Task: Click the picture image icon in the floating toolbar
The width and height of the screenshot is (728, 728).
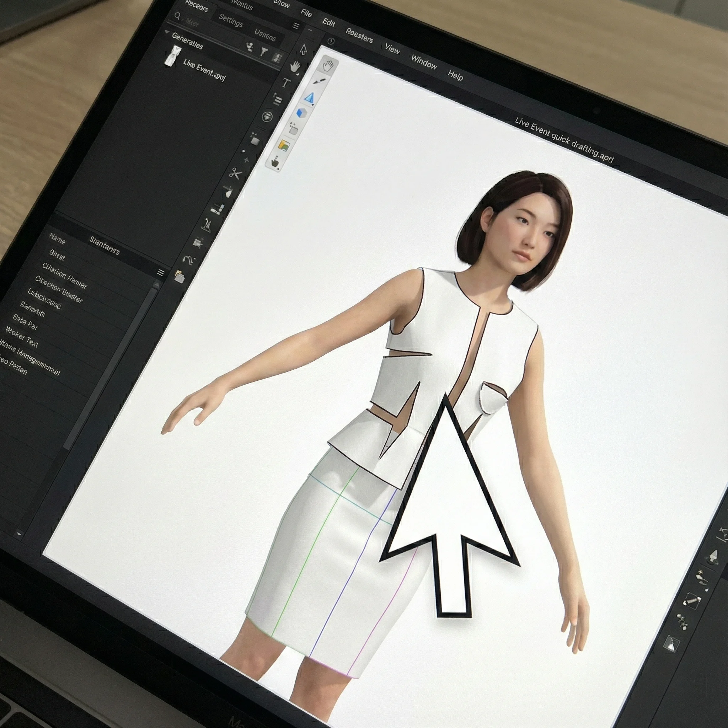Action: pyautogui.click(x=283, y=145)
